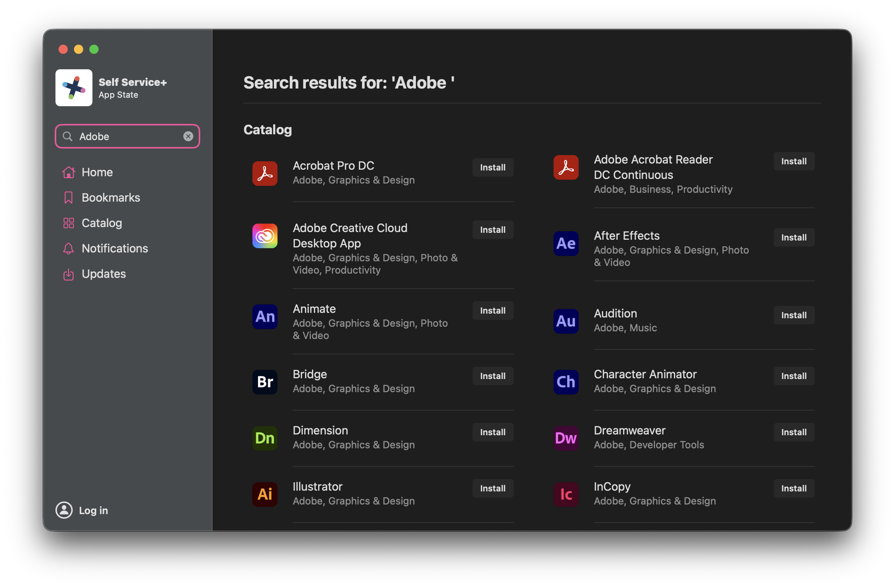Clear the Adobe search text
The image size is (895, 588).
[188, 136]
